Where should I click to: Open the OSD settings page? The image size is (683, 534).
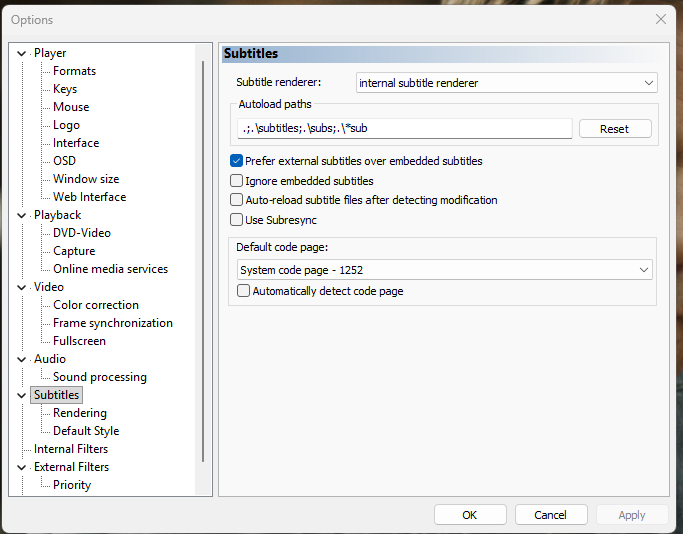(x=64, y=161)
